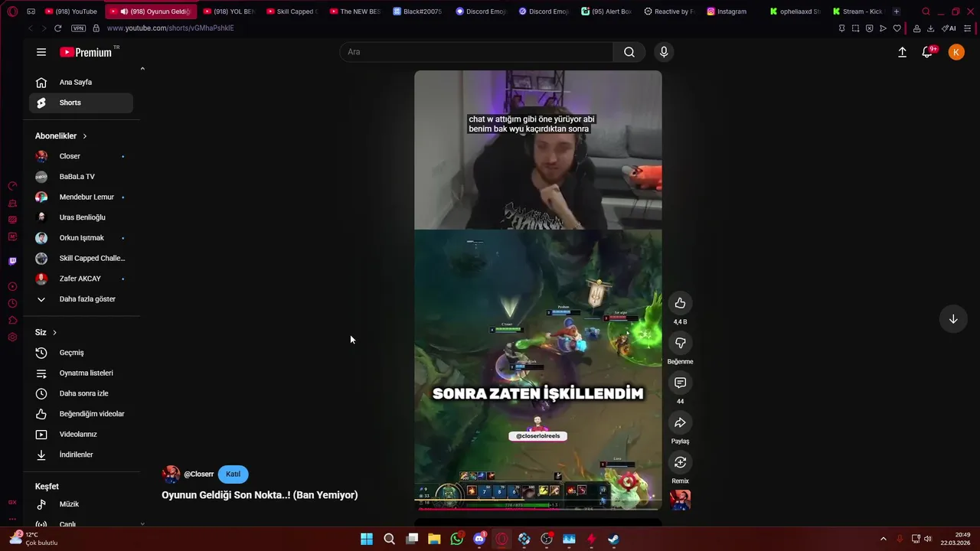Open Twitch in Opera GX sidebar
This screenshot has width=980, height=551.
tap(12, 261)
